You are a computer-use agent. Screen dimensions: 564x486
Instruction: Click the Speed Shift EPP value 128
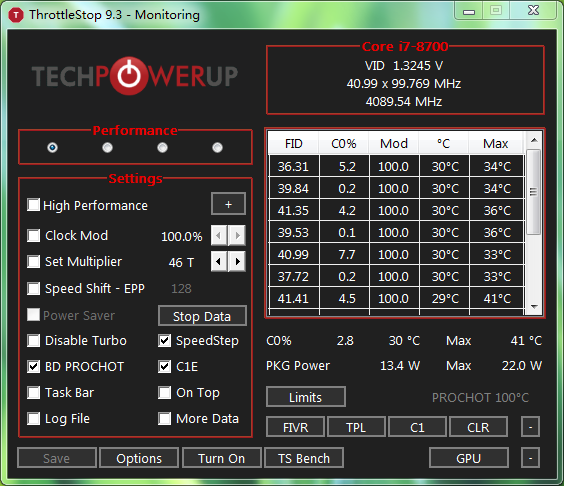tap(181, 289)
